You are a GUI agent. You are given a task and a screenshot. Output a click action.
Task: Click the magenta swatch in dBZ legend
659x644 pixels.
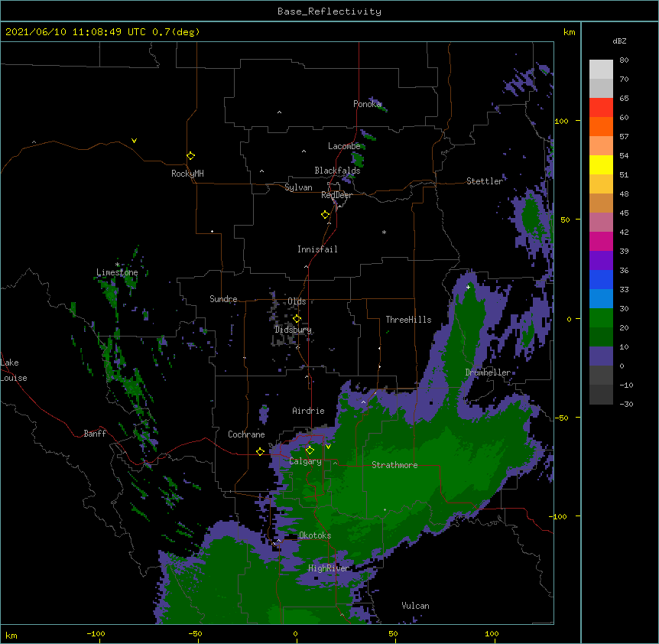601,241
